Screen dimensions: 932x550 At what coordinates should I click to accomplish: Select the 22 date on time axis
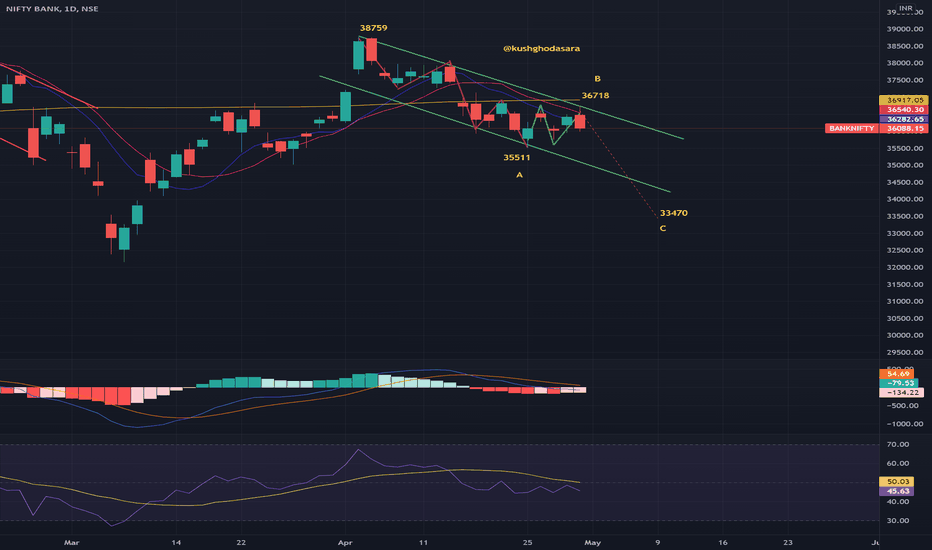(x=241, y=542)
